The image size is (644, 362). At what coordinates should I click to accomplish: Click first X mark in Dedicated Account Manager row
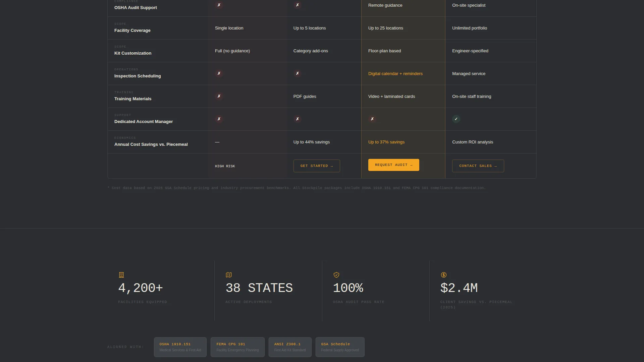point(219,119)
